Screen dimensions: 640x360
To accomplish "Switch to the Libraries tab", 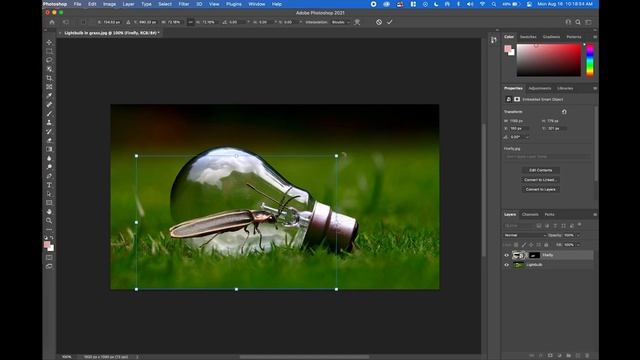I will (565, 88).
